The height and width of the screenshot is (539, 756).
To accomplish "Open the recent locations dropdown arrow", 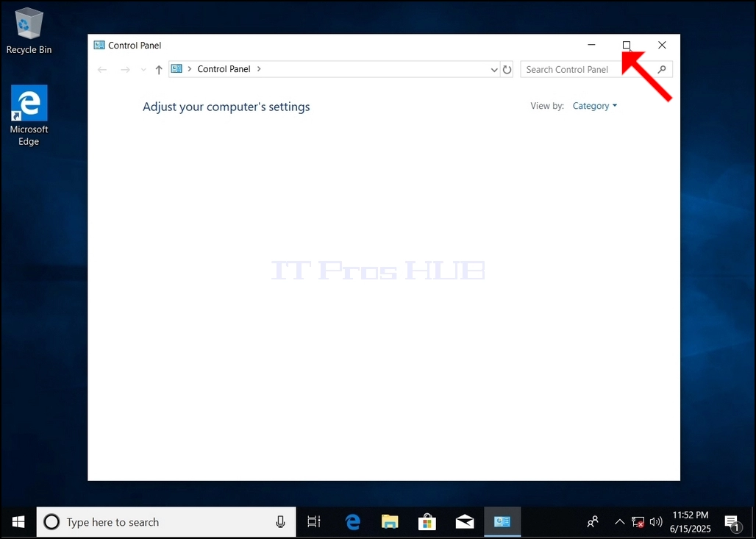I will (x=143, y=70).
